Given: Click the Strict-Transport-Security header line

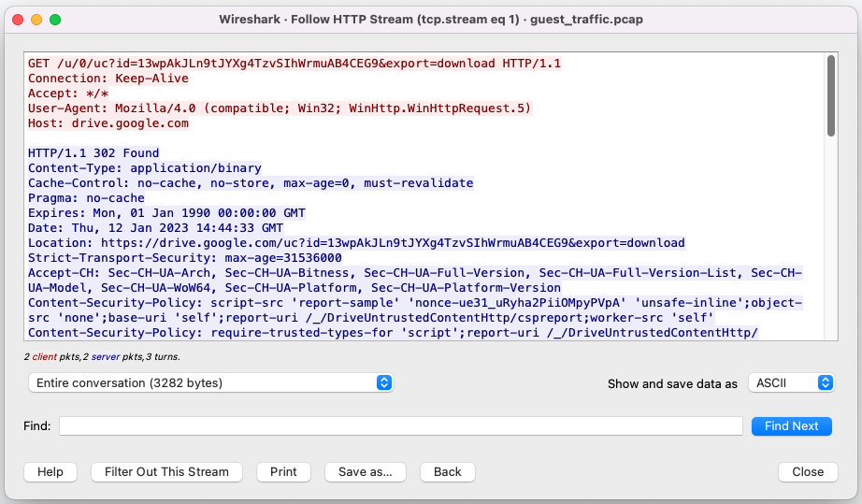Looking at the screenshot, I should click(185, 257).
